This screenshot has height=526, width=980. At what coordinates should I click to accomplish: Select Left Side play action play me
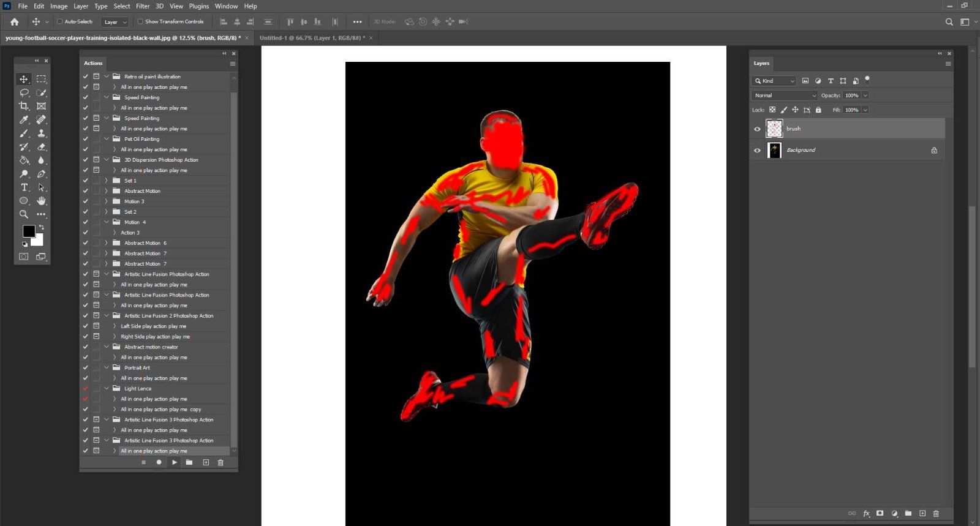[154, 326]
